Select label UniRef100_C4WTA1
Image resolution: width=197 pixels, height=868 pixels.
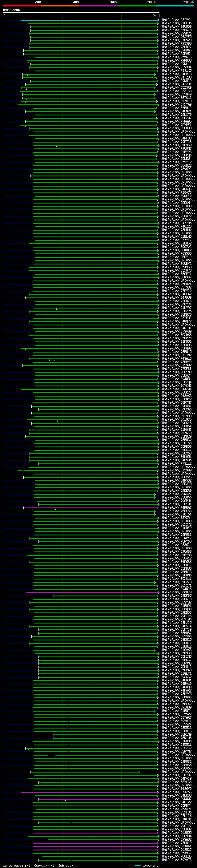(x=177, y=328)
